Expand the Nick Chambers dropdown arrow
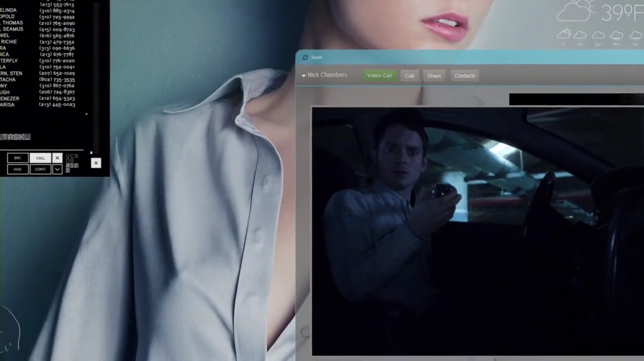This screenshot has width=644, height=361. click(x=304, y=75)
